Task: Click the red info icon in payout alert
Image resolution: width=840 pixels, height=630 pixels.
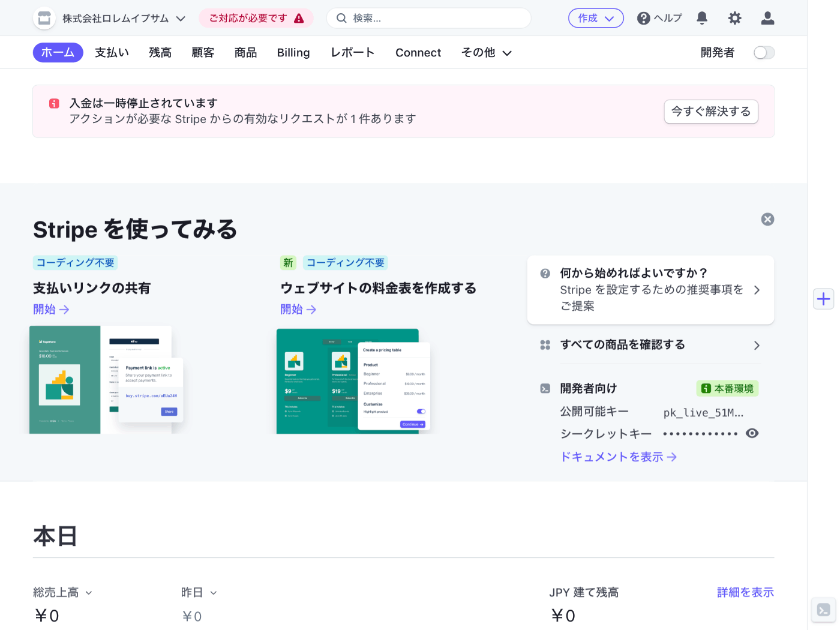Action: click(54, 103)
